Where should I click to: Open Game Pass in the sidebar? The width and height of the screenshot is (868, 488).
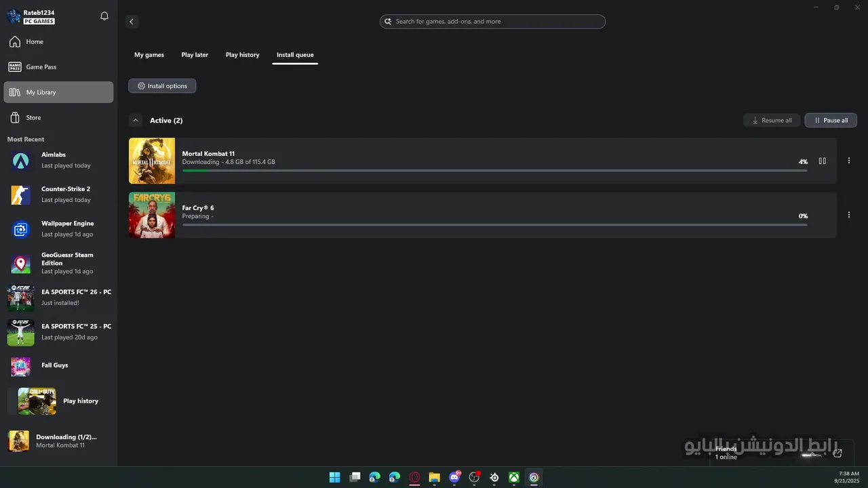58,67
